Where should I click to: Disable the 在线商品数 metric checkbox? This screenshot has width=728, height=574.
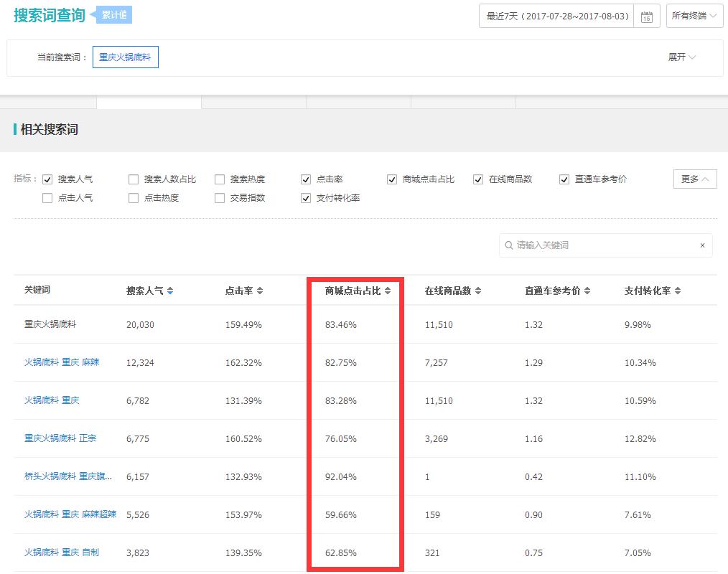click(x=478, y=179)
